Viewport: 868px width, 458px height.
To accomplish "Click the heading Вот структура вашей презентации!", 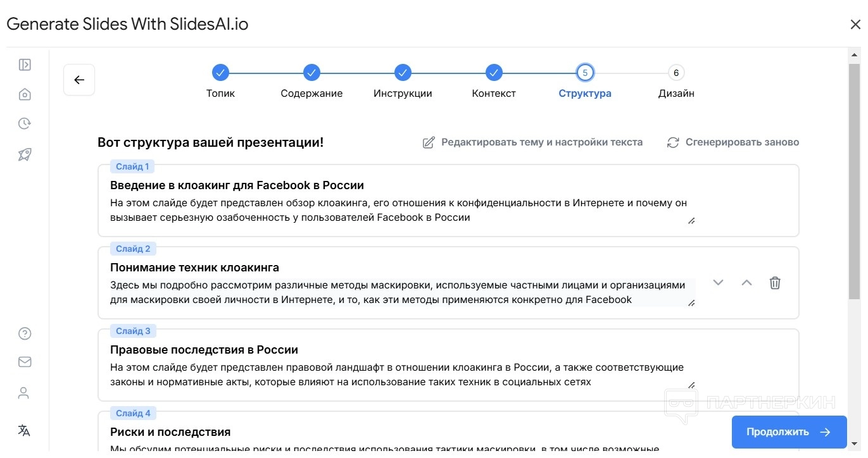I will coord(210,142).
